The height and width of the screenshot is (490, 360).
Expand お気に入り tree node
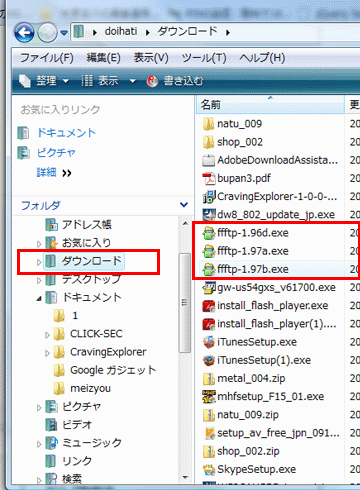click(x=39, y=244)
